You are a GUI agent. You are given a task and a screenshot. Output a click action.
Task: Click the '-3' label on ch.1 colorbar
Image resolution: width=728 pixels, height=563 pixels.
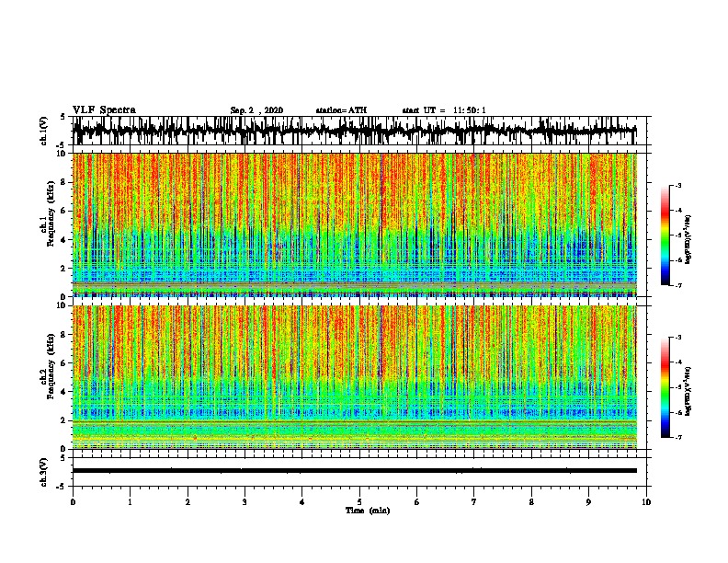677,186
